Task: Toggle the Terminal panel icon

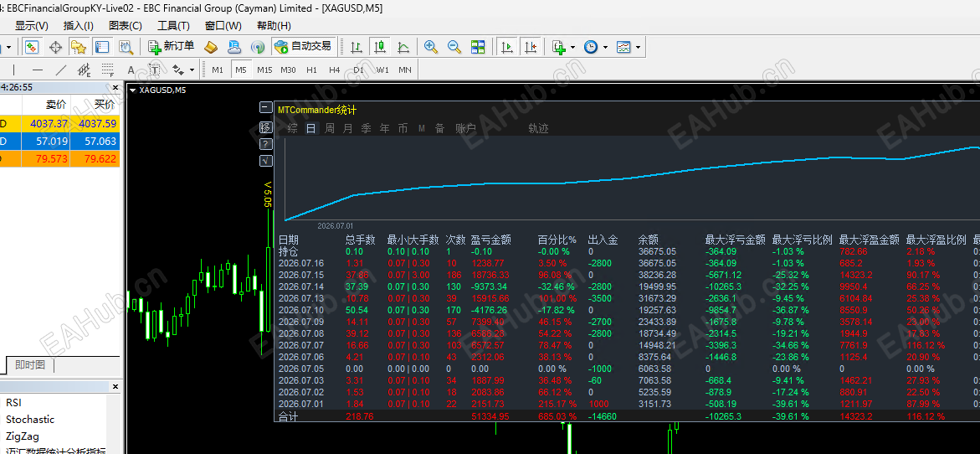Action: (x=102, y=47)
